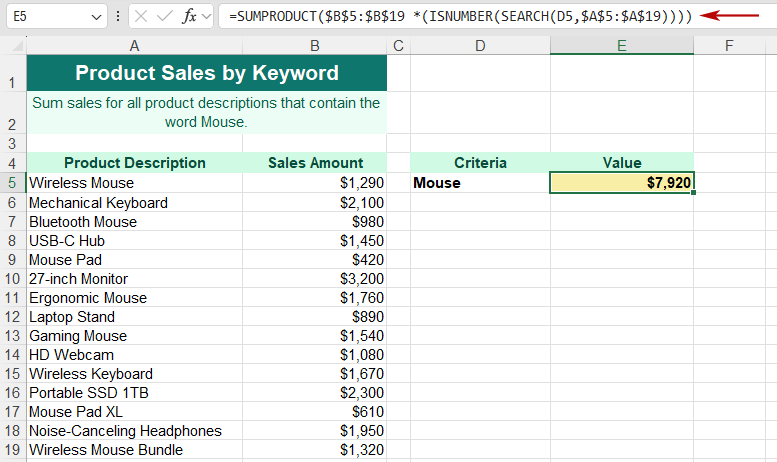Select the Laptop Stand cell

tap(134, 317)
